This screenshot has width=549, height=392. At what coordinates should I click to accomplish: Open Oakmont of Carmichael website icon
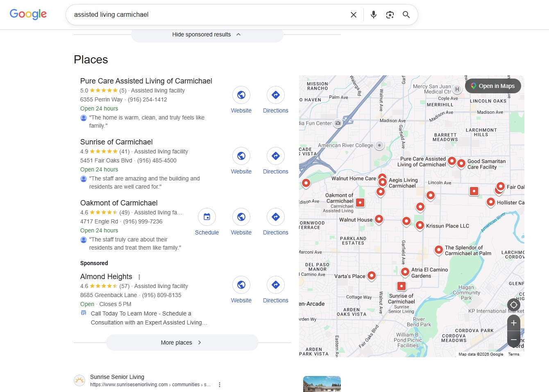tap(241, 217)
